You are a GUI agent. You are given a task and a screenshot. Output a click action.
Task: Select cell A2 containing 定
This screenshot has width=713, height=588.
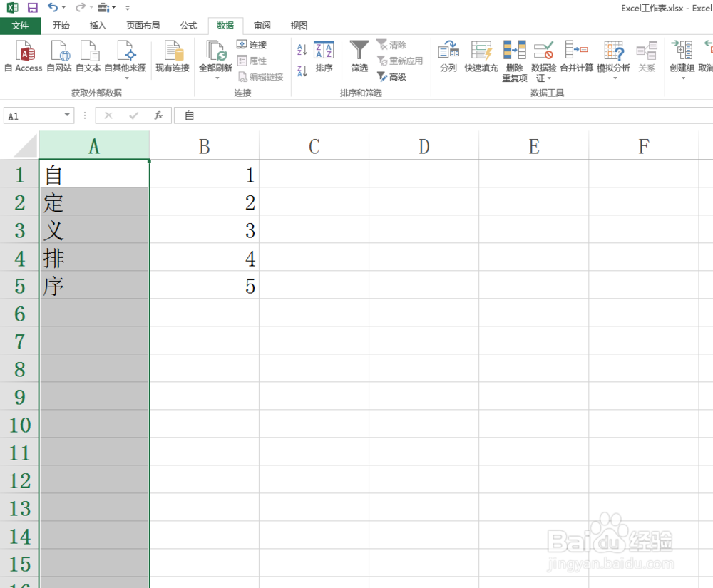pyautogui.click(x=94, y=202)
